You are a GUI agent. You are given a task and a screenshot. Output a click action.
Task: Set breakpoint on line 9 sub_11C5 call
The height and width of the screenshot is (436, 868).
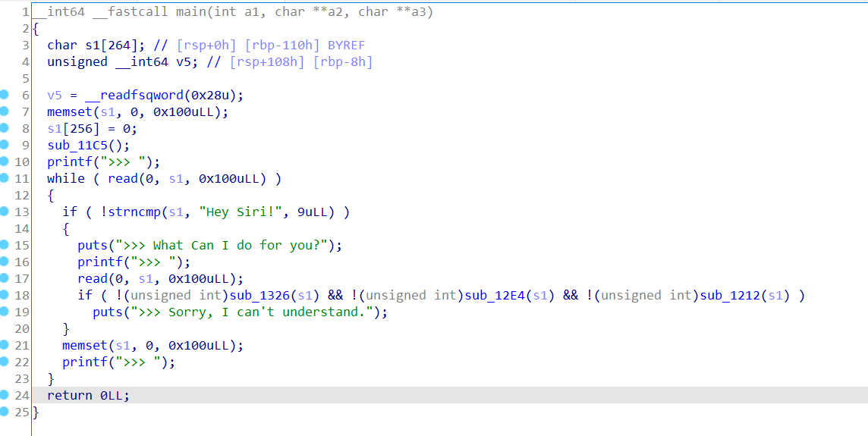pyautogui.click(x=5, y=144)
